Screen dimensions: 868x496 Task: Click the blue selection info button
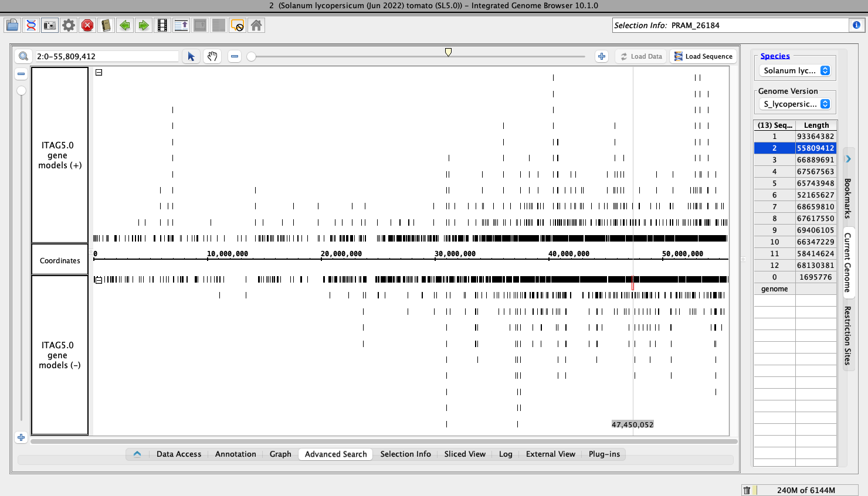pyautogui.click(x=856, y=25)
